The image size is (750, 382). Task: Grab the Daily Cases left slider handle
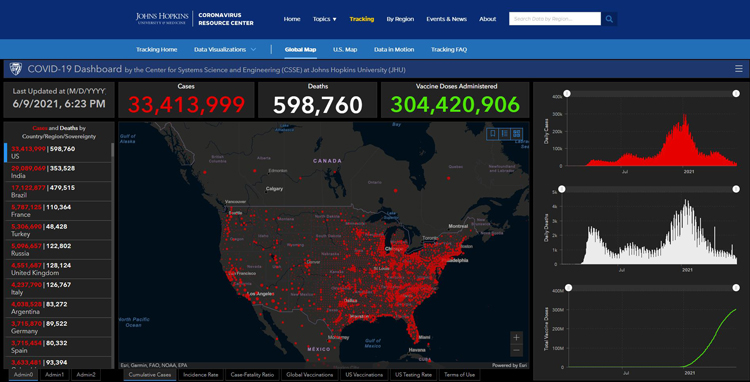point(567,94)
